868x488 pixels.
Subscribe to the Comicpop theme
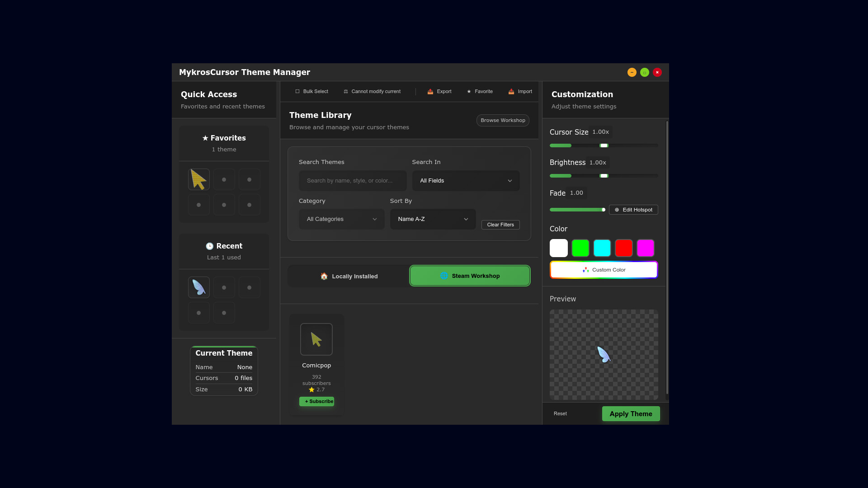click(316, 401)
